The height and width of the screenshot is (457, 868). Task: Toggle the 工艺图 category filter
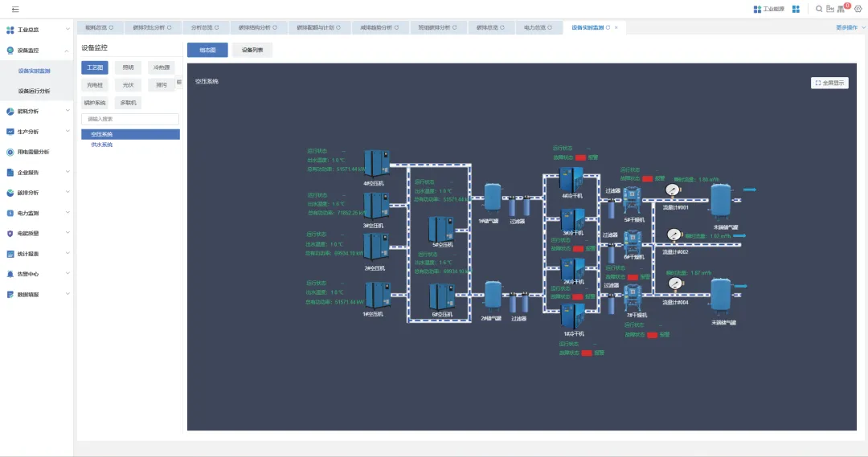point(95,67)
